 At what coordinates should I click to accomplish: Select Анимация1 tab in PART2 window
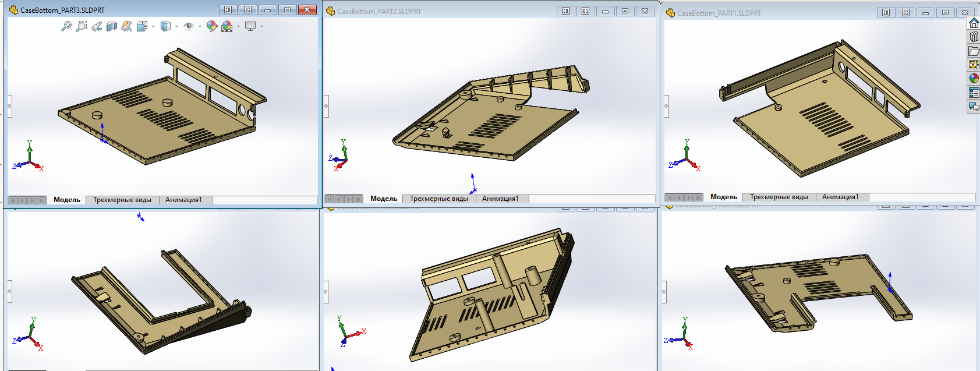[500, 199]
